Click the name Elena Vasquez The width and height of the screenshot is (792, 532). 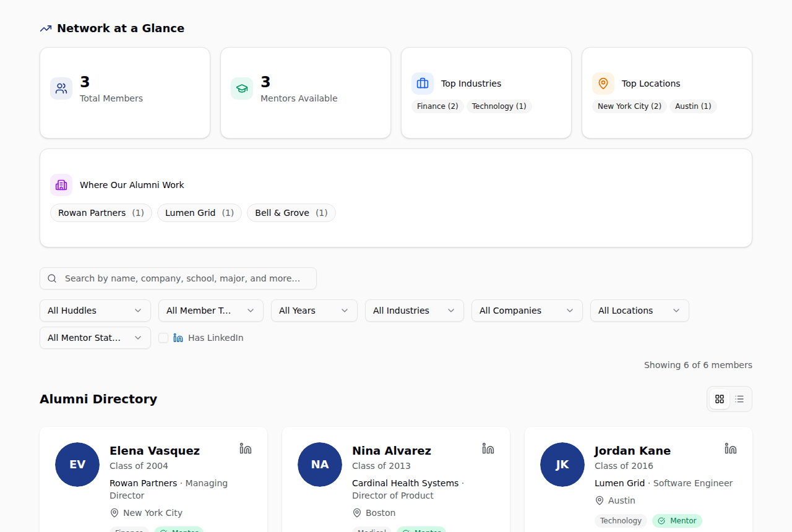coord(155,451)
